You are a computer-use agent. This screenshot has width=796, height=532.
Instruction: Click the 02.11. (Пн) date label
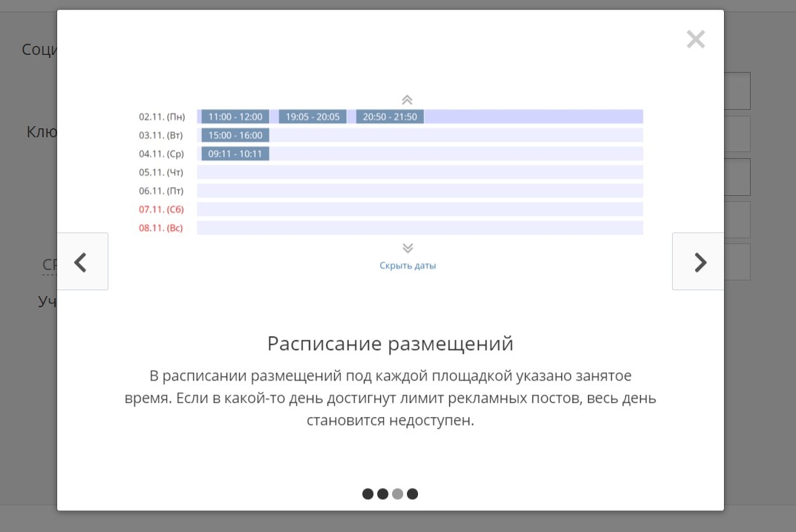click(162, 116)
